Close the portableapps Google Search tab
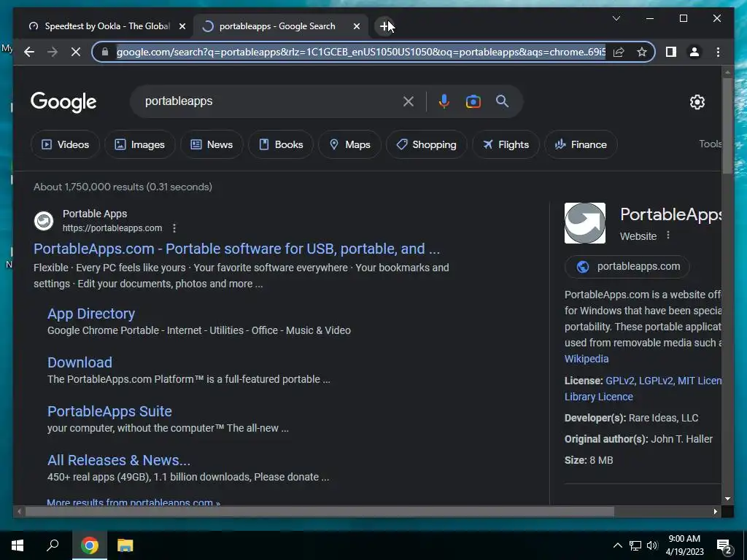Viewport: 747px width, 560px height. click(x=356, y=26)
